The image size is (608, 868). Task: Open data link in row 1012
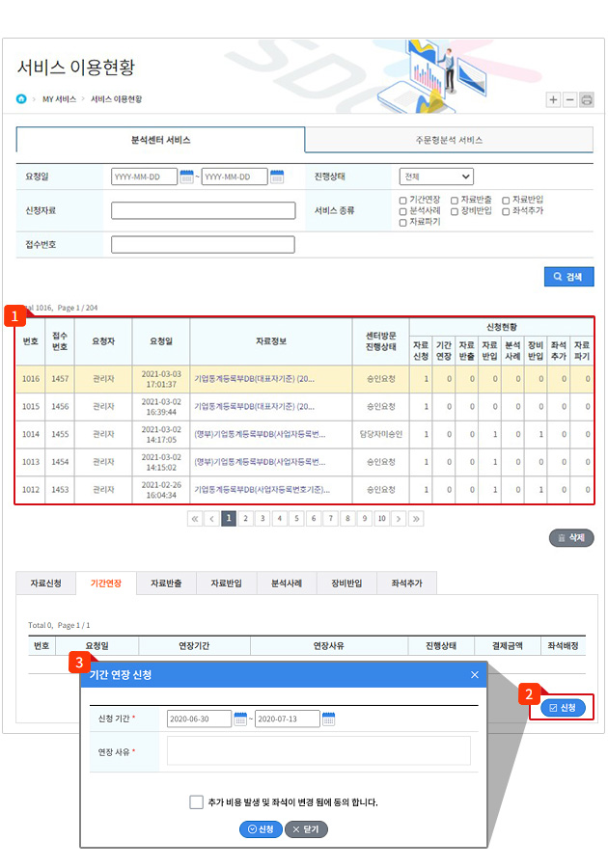click(262, 490)
